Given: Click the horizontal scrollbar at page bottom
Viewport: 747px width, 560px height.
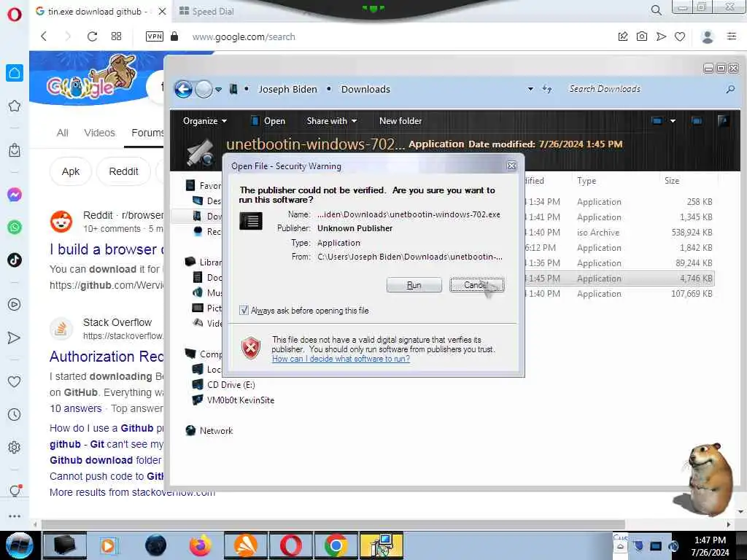Looking at the screenshot, I should click(333, 524).
